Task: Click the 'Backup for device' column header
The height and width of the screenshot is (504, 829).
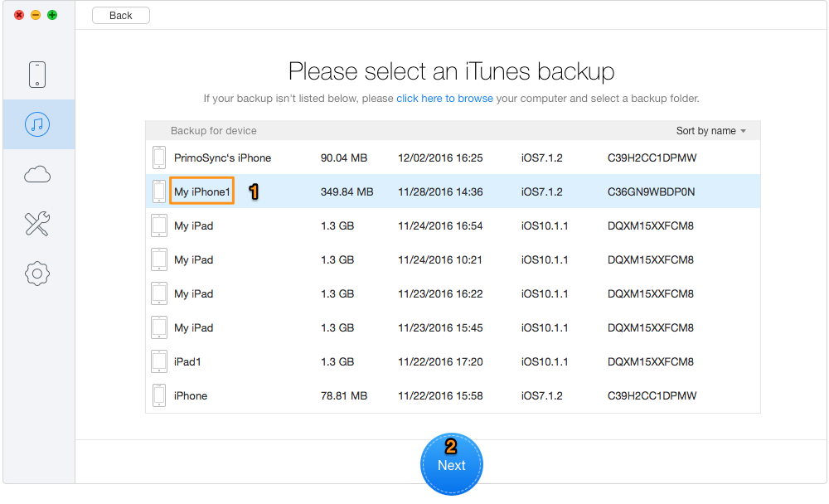Action: [x=214, y=131]
